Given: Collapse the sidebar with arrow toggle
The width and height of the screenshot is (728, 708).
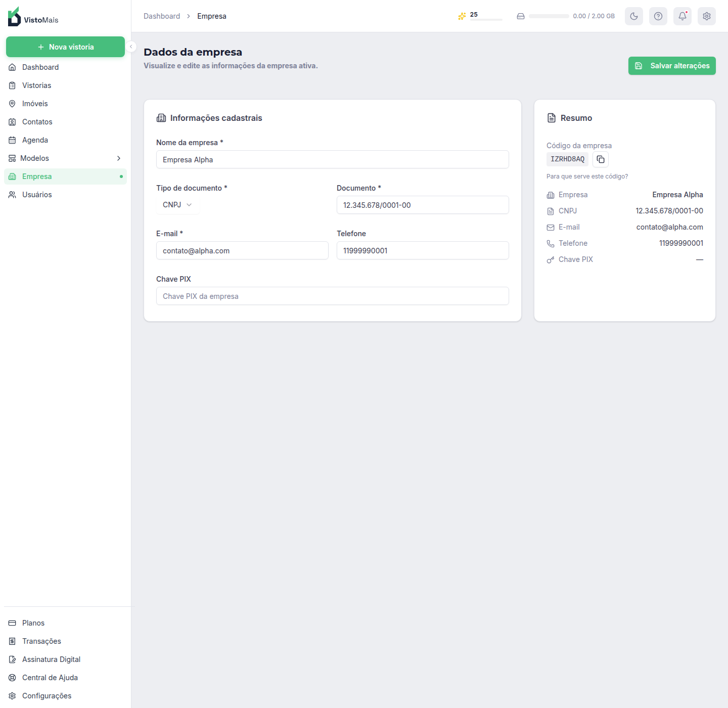Looking at the screenshot, I should 131,47.
